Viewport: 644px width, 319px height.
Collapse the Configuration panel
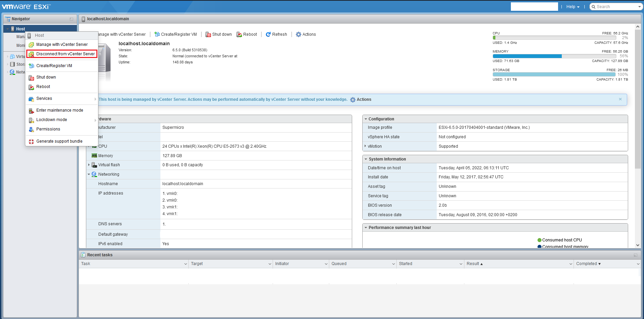(366, 119)
